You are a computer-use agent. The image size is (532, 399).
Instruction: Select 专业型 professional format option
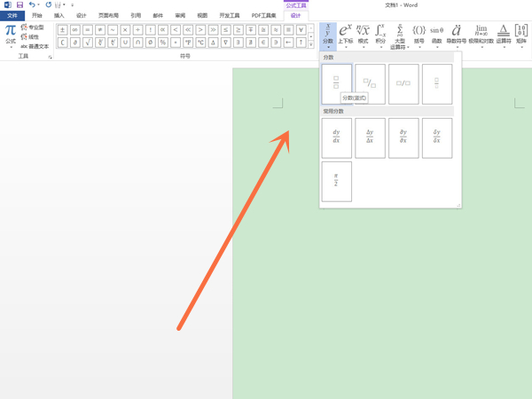click(34, 27)
